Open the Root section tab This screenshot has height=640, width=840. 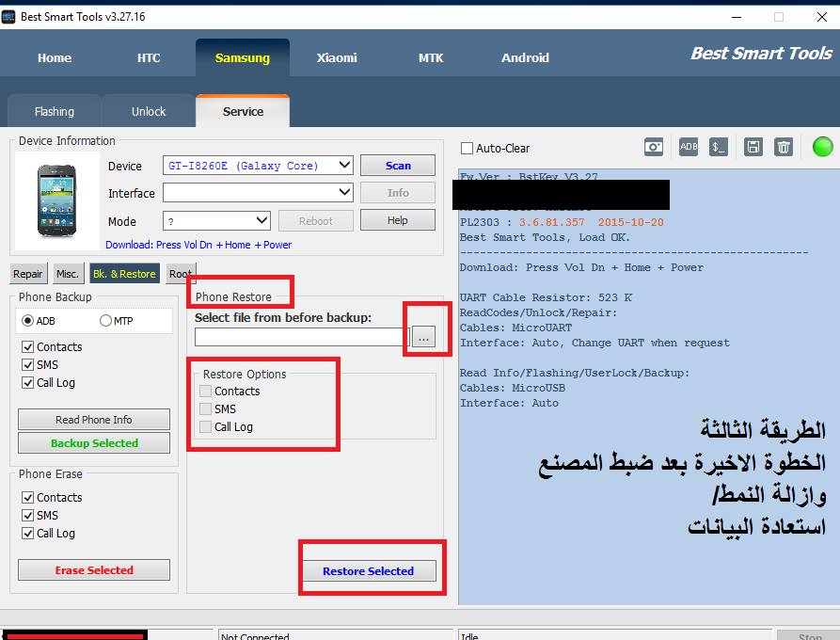point(181,274)
